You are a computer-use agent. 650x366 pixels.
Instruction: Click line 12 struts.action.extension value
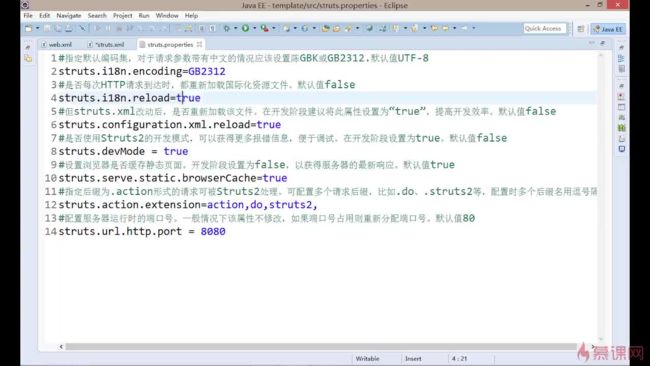262,205
